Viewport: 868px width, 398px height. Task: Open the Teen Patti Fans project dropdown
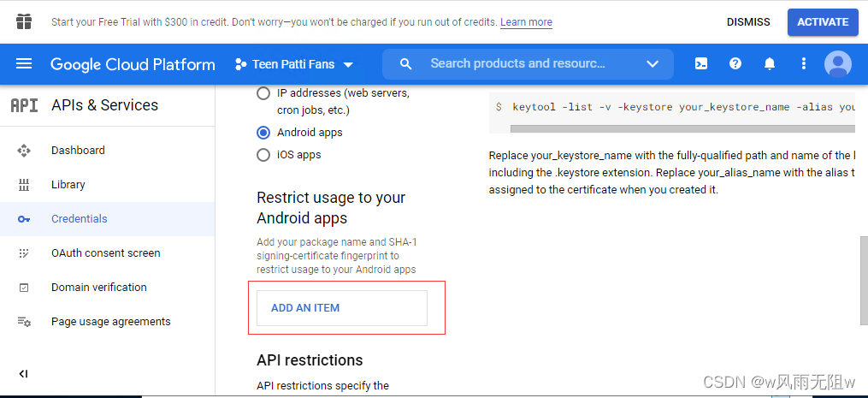coord(293,64)
